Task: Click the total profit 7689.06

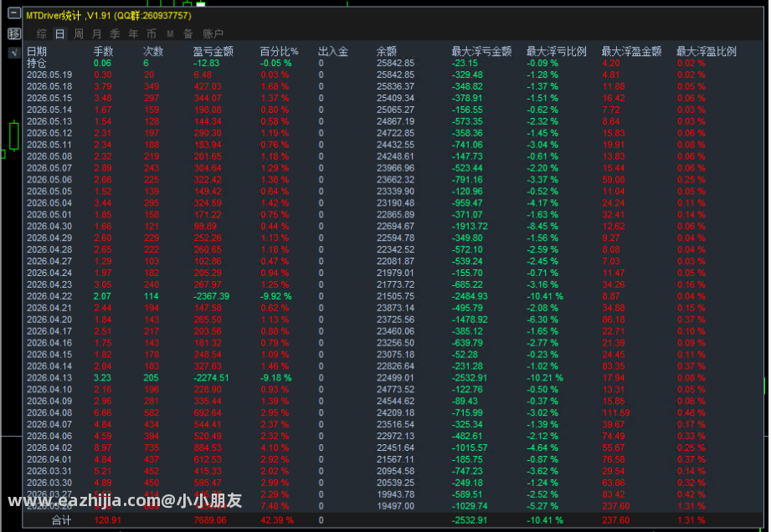Action: pos(210,520)
